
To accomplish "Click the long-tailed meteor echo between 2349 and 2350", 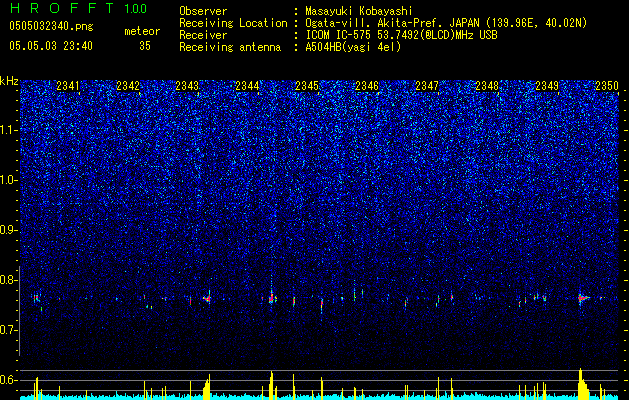I will tap(584, 298).
